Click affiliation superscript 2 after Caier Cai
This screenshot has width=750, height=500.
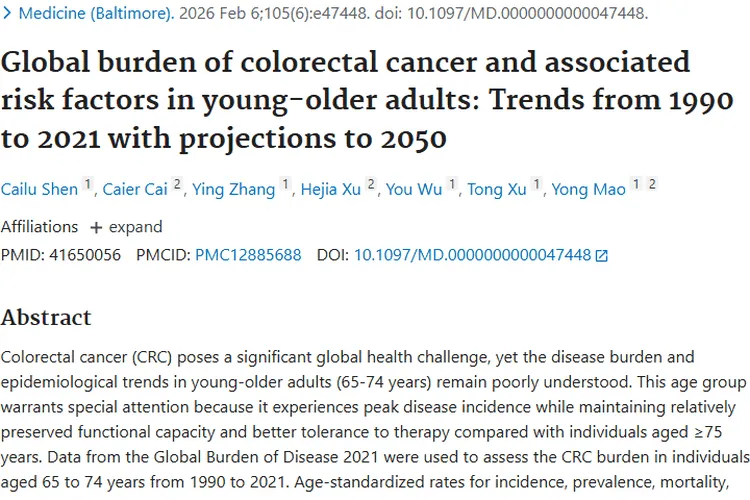pyautogui.click(x=177, y=184)
